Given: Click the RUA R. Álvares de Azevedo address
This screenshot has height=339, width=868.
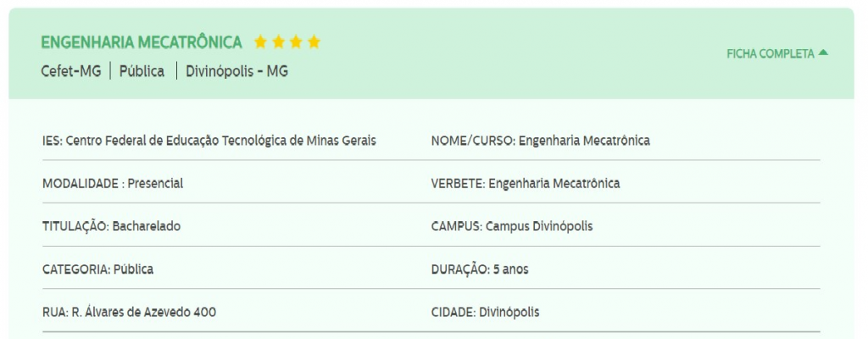Looking at the screenshot, I should point(129,313).
